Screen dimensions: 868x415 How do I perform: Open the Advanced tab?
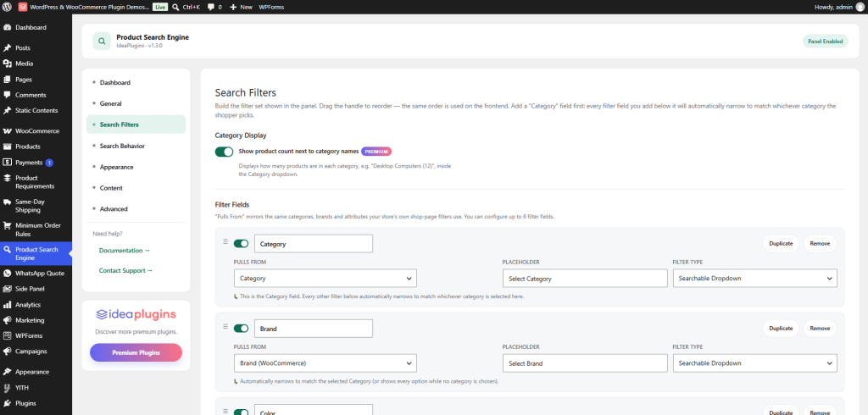pos(136,209)
